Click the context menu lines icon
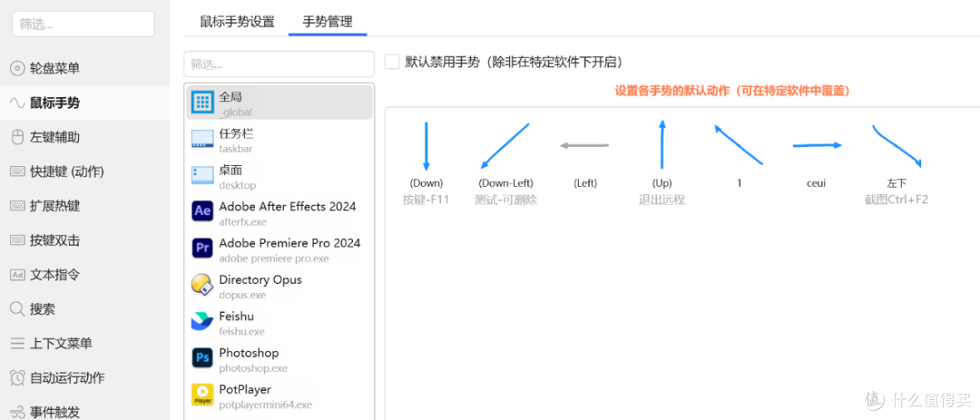This screenshot has height=420, width=980. tap(17, 344)
